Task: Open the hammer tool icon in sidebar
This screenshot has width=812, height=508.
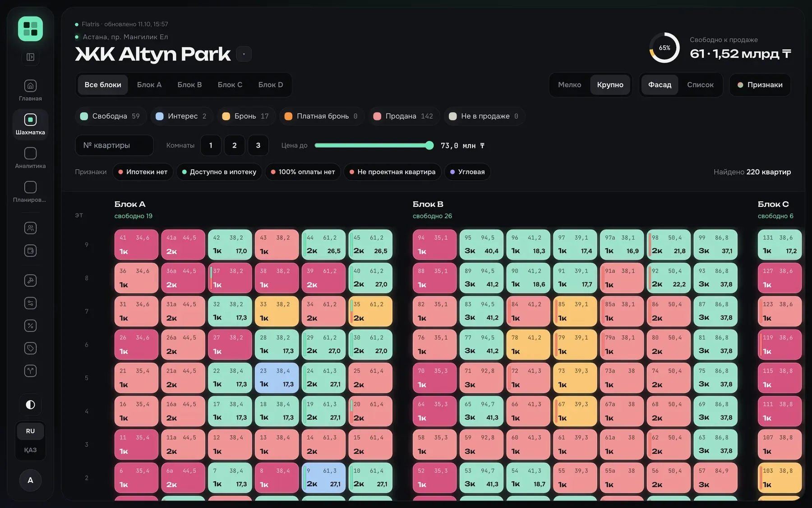Action: click(x=30, y=280)
